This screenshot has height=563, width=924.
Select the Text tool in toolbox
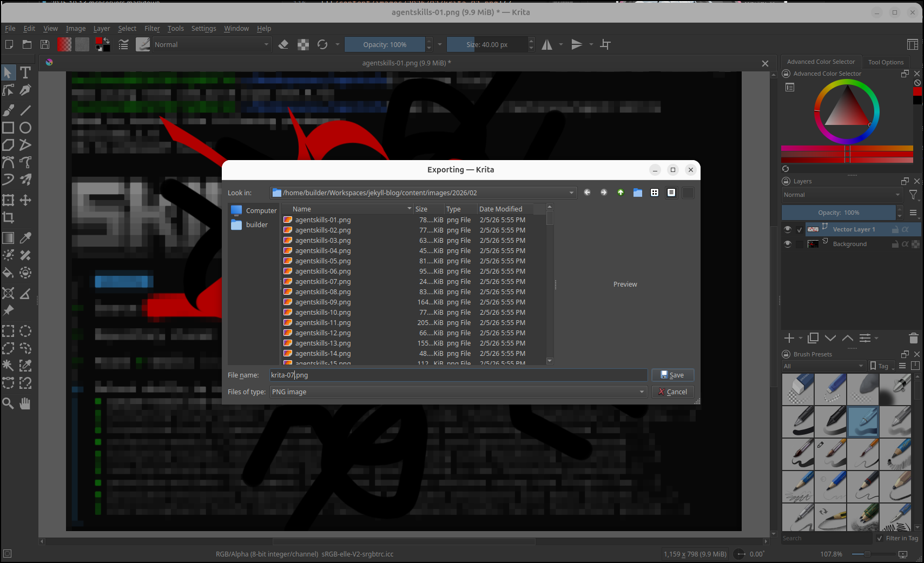[x=25, y=72]
